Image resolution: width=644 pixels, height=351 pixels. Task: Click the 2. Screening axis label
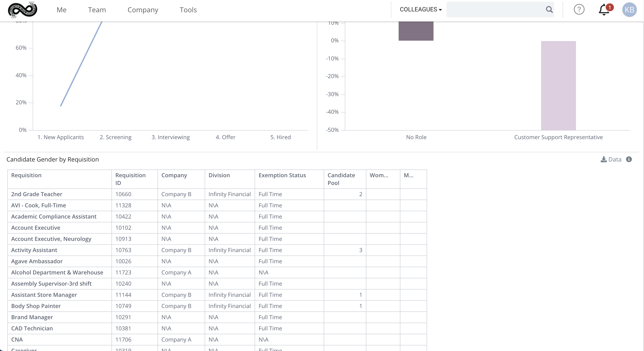click(116, 137)
